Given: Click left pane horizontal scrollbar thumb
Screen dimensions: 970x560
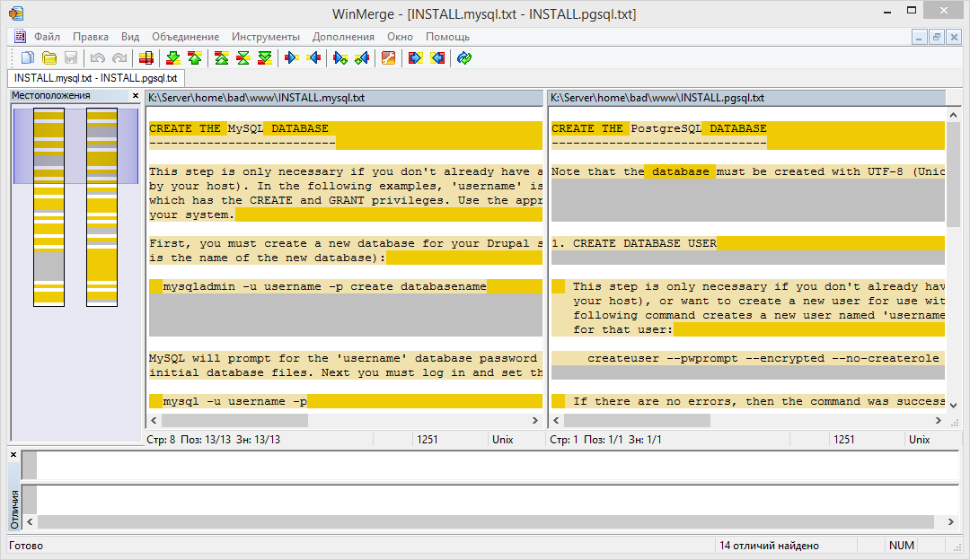Looking at the screenshot, I should 235,420.
